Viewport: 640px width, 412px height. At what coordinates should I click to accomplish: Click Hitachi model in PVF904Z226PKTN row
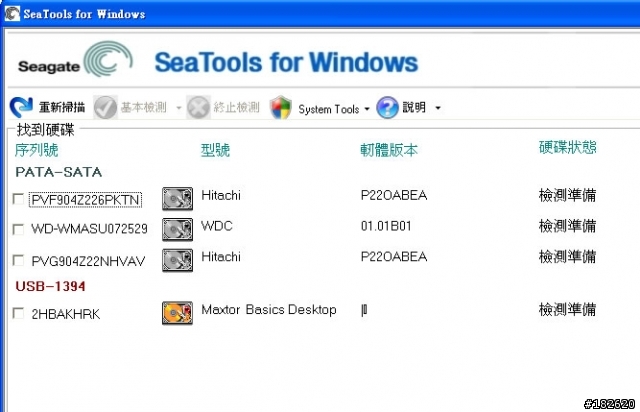point(221,195)
